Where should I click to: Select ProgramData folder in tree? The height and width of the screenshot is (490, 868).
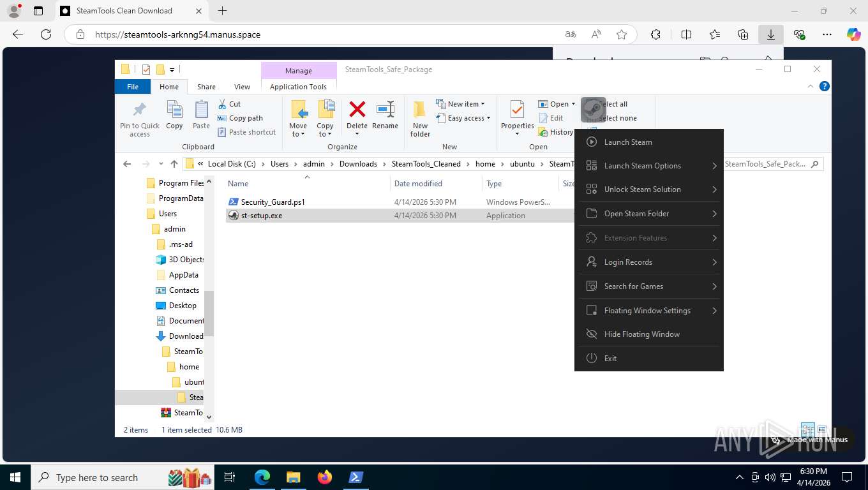(175, 198)
